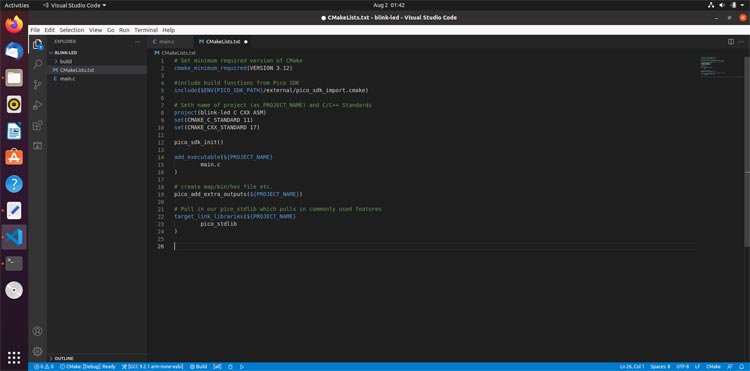Screen dimensions: 750x371
Task: Open the CMake view in activity bar
Action: coord(37,145)
